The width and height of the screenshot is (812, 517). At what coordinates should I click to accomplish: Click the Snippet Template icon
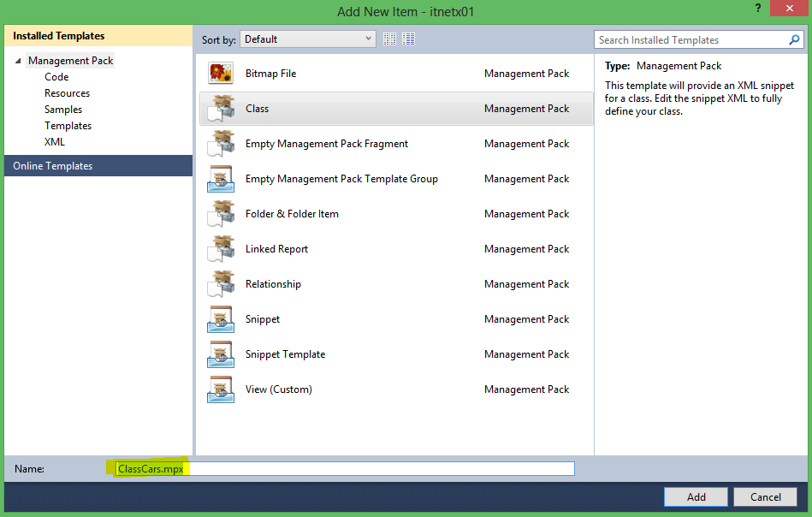221,354
